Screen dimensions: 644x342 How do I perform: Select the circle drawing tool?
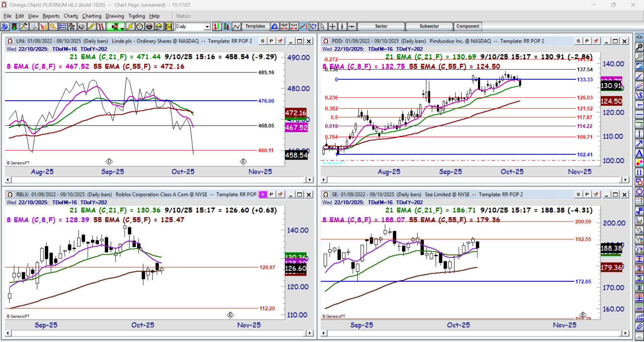(639, 192)
